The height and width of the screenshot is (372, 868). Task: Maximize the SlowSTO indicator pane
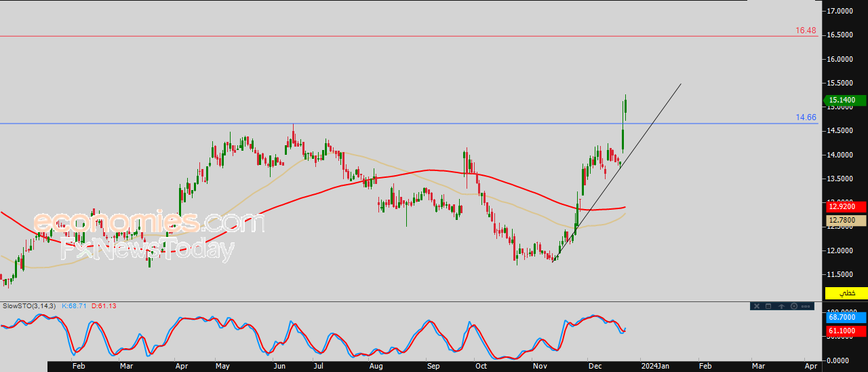pyautogui.click(x=768, y=306)
